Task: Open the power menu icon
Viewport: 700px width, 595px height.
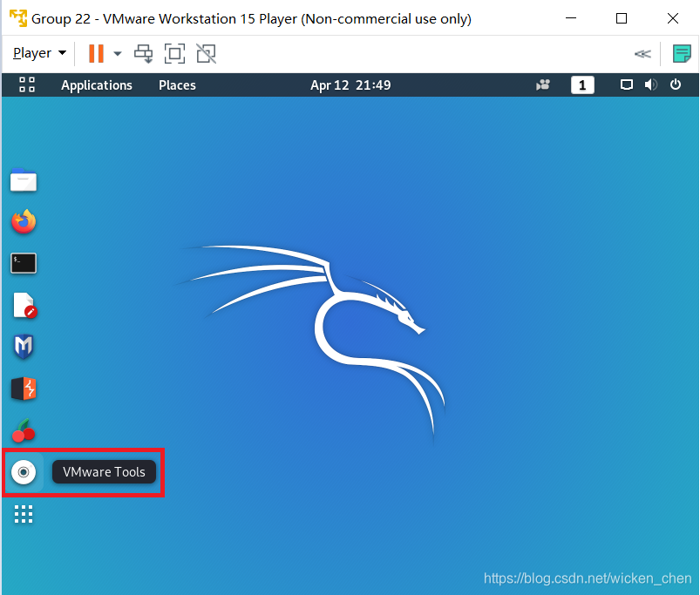Action: coord(676,85)
